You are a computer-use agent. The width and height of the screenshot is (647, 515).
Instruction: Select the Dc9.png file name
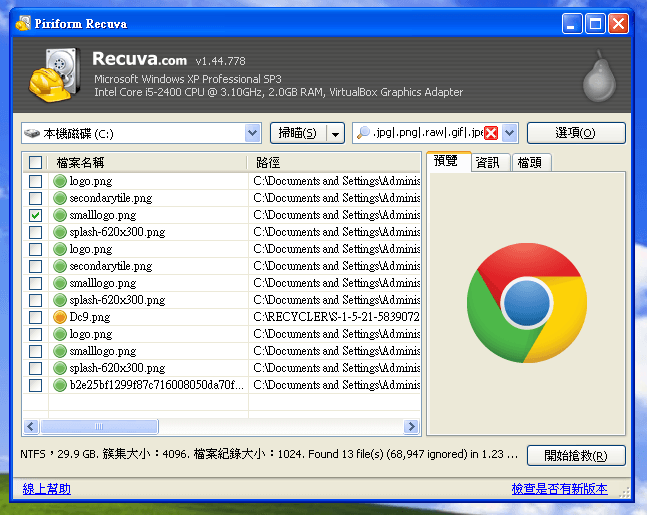pyautogui.click(x=90, y=317)
